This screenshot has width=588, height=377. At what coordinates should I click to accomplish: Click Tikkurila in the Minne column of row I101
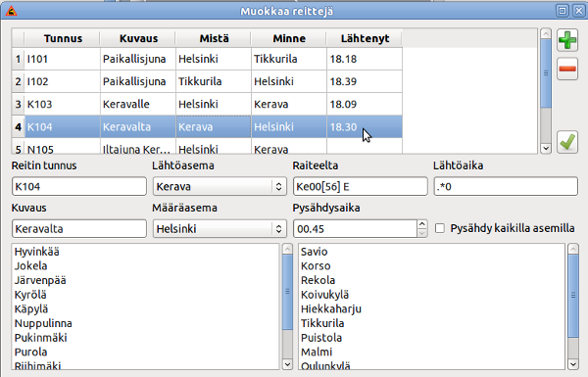(x=289, y=59)
